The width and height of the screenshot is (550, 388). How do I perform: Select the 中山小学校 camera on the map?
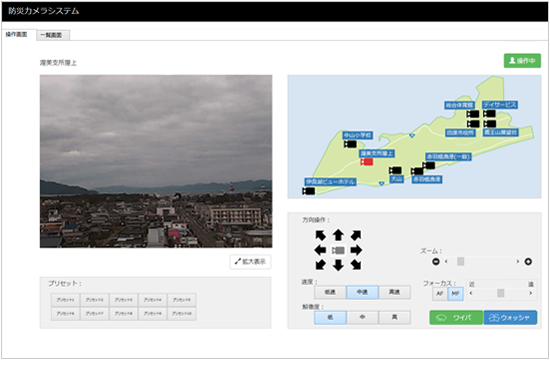(350, 144)
